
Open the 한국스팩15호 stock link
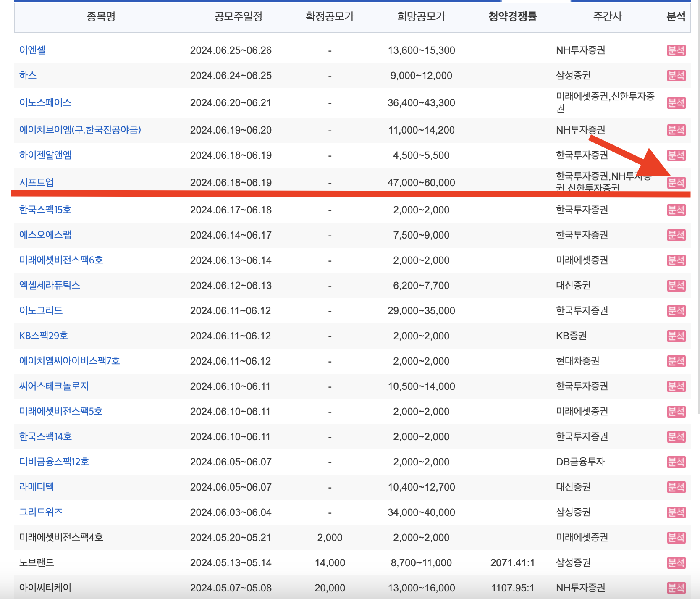(x=45, y=210)
